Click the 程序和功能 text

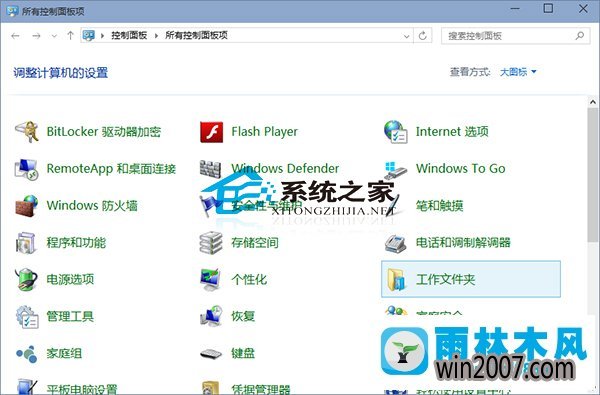[76, 243]
